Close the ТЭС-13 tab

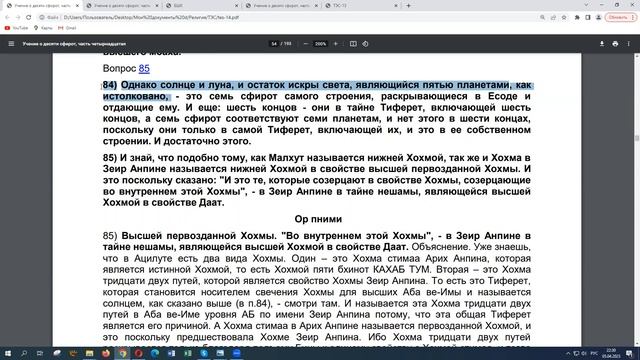[x=396, y=6]
